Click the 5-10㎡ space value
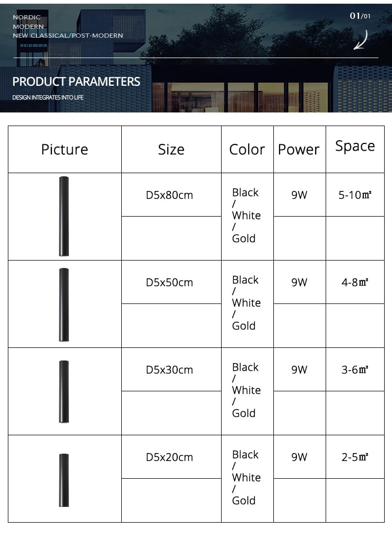This screenshot has width=392, height=553. [355, 195]
